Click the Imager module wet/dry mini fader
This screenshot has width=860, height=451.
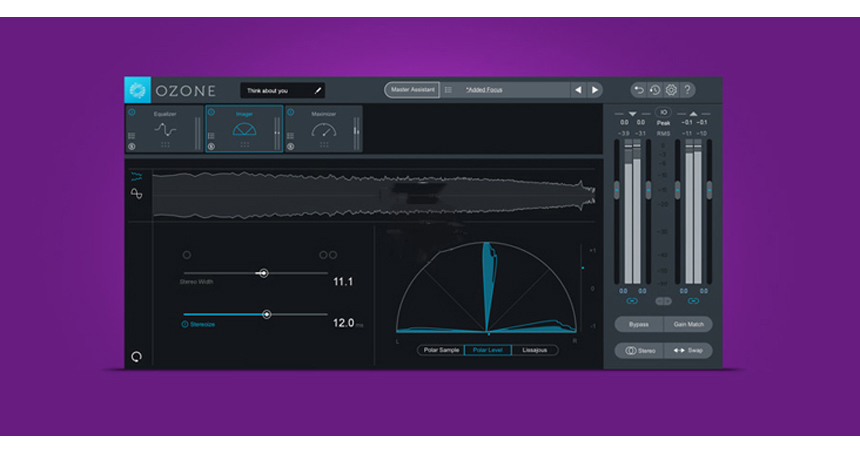pos(277,133)
